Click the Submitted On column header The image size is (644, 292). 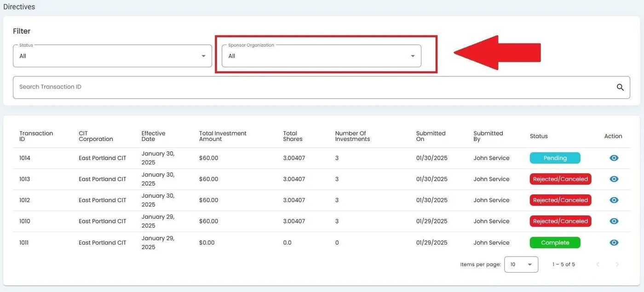[431, 136]
